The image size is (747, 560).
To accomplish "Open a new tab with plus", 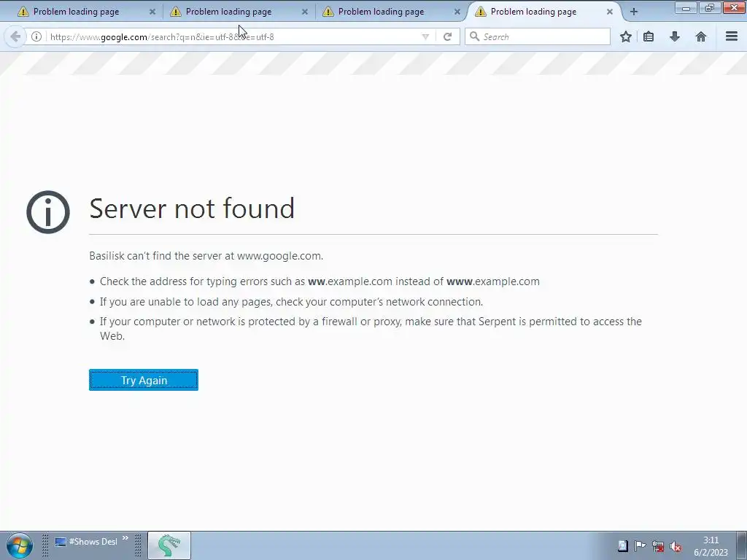I will click(x=634, y=12).
